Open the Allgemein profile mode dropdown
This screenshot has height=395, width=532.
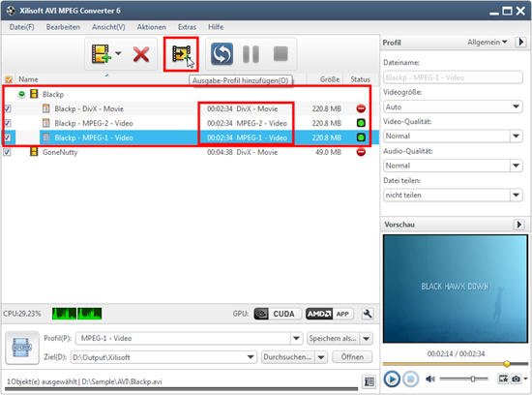487,43
